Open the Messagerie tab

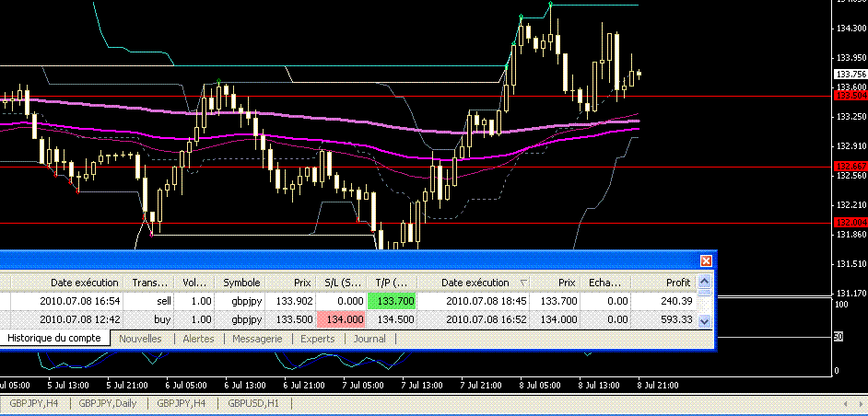pyautogui.click(x=257, y=339)
